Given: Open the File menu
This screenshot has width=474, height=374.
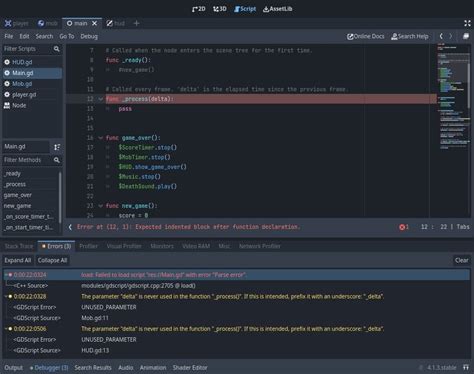Looking at the screenshot, I should pyautogui.click(x=9, y=36).
